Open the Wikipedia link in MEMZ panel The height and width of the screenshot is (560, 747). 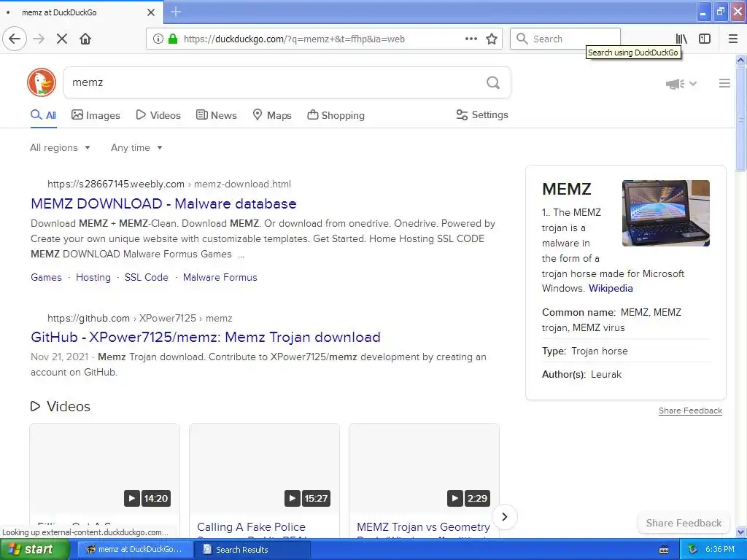(x=611, y=288)
